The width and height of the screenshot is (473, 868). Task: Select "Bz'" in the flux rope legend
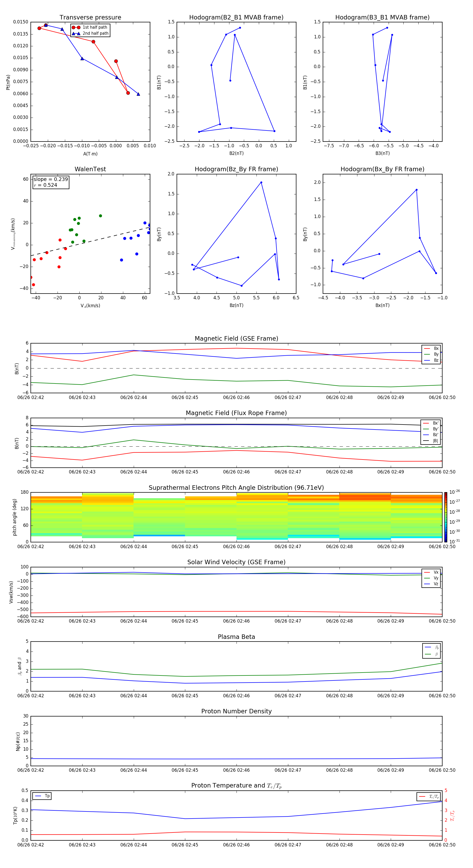tap(431, 435)
